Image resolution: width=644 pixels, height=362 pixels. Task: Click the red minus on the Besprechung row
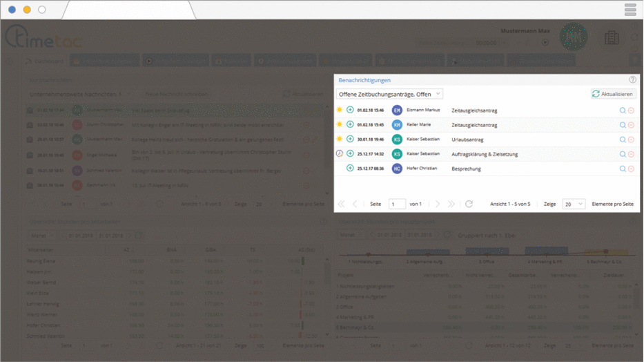(x=631, y=169)
